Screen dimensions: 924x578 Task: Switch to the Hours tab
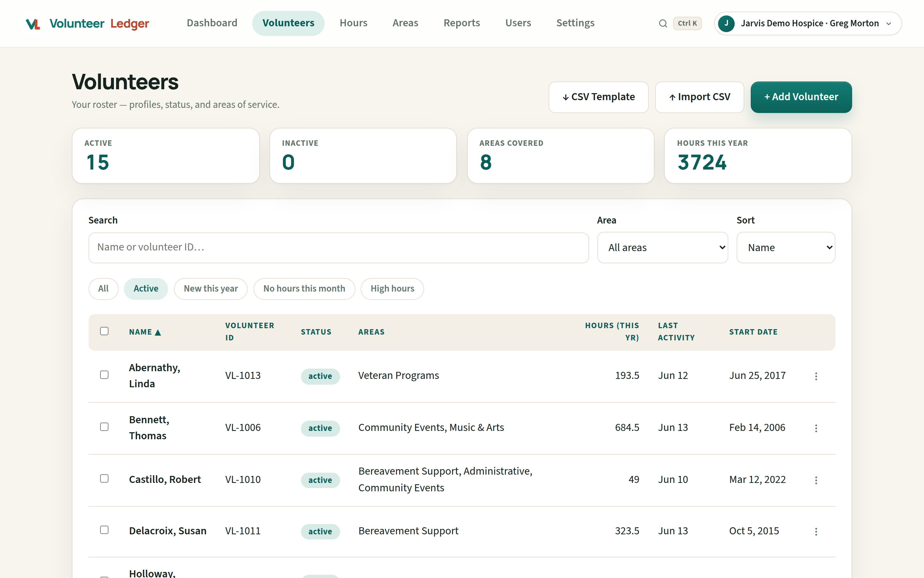354,23
